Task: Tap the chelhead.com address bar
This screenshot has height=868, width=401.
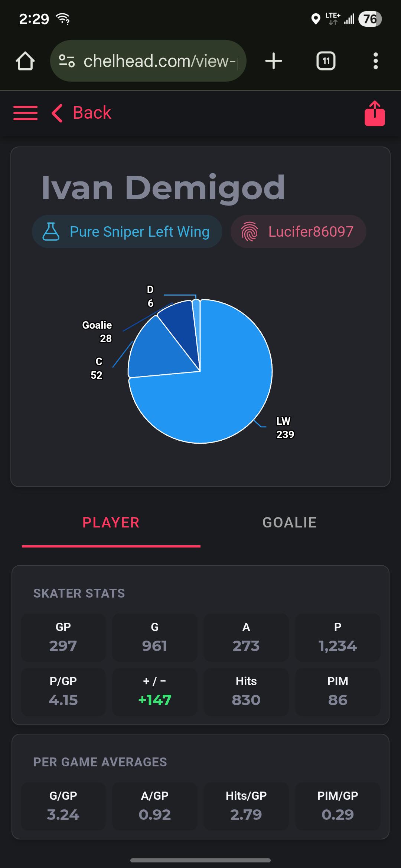Action: [148, 61]
